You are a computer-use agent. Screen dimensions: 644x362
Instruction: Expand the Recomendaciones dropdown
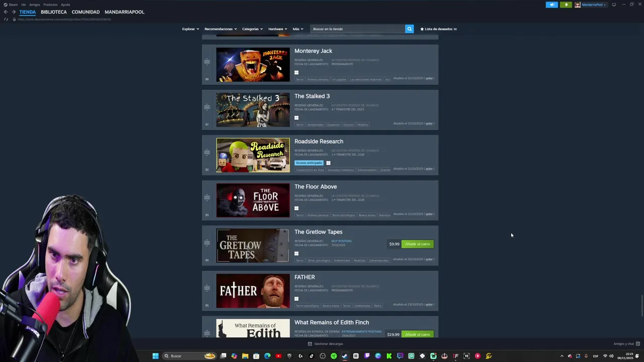[x=220, y=29]
